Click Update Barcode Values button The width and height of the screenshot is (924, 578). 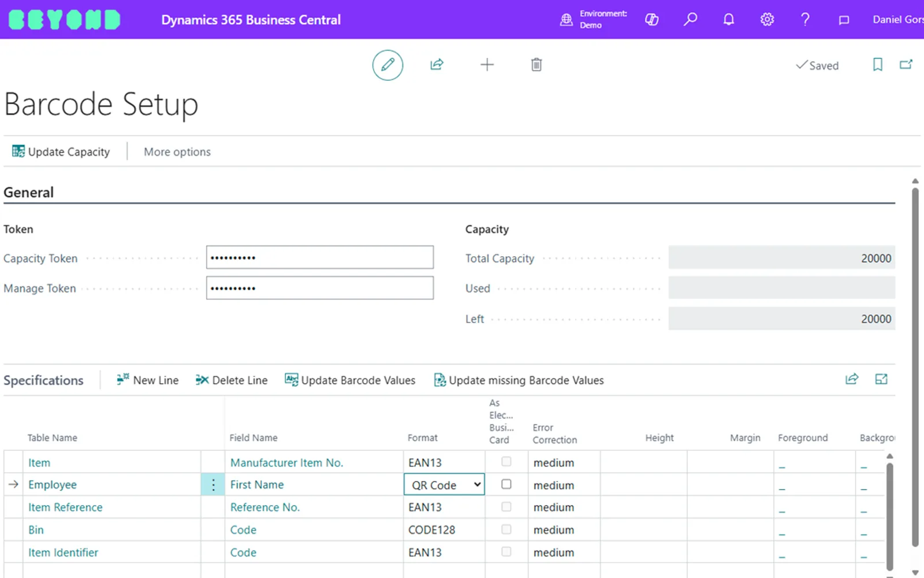pos(350,380)
